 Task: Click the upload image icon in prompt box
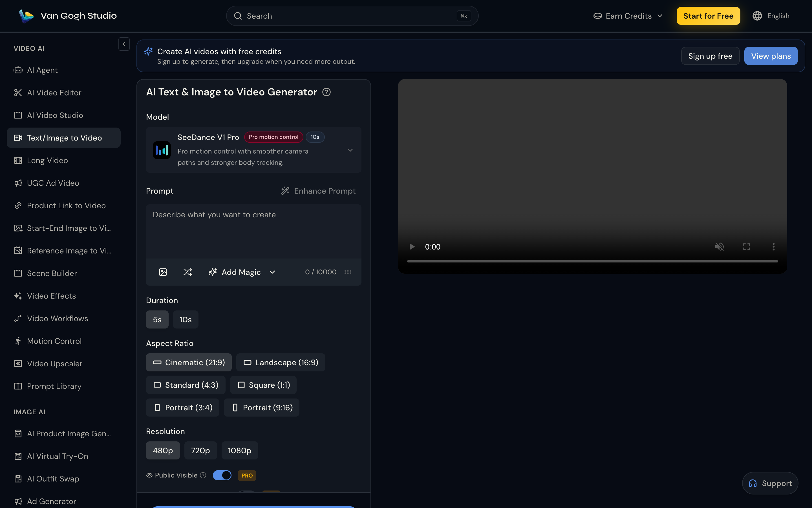(x=163, y=272)
